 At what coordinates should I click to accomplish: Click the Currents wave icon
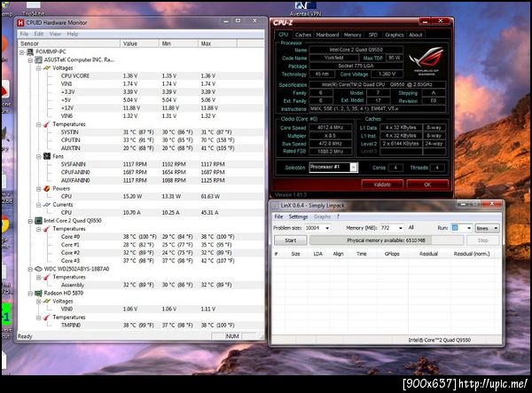tap(47, 205)
